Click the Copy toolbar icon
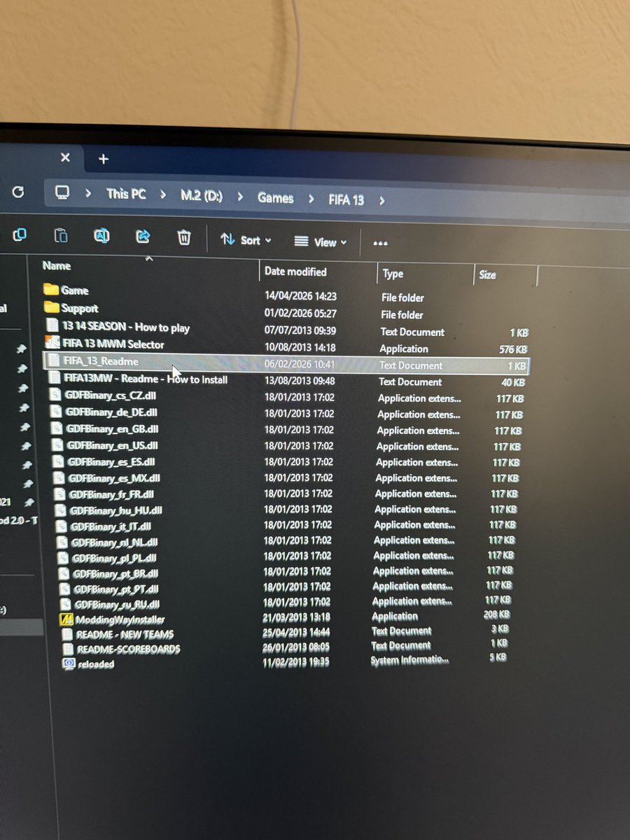The image size is (630, 840). pyautogui.click(x=20, y=234)
